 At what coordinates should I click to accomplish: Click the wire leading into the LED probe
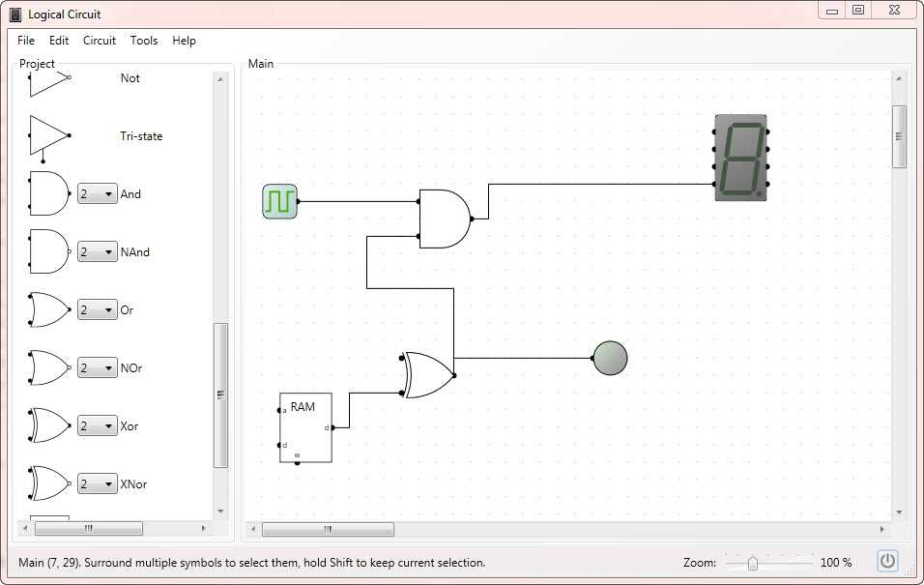(x=523, y=358)
